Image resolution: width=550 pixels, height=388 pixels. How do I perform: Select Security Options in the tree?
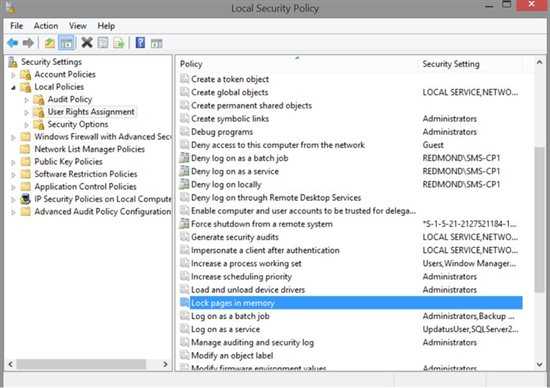[x=78, y=124]
